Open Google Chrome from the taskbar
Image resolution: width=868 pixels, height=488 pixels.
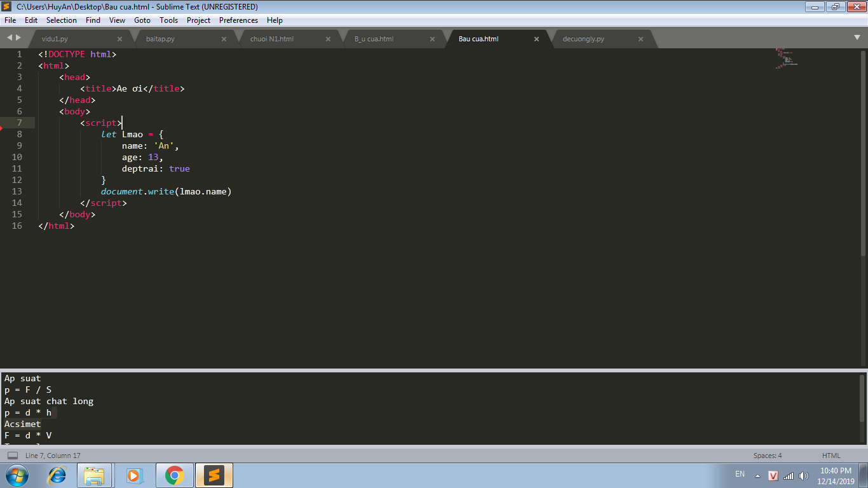[x=174, y=475]
